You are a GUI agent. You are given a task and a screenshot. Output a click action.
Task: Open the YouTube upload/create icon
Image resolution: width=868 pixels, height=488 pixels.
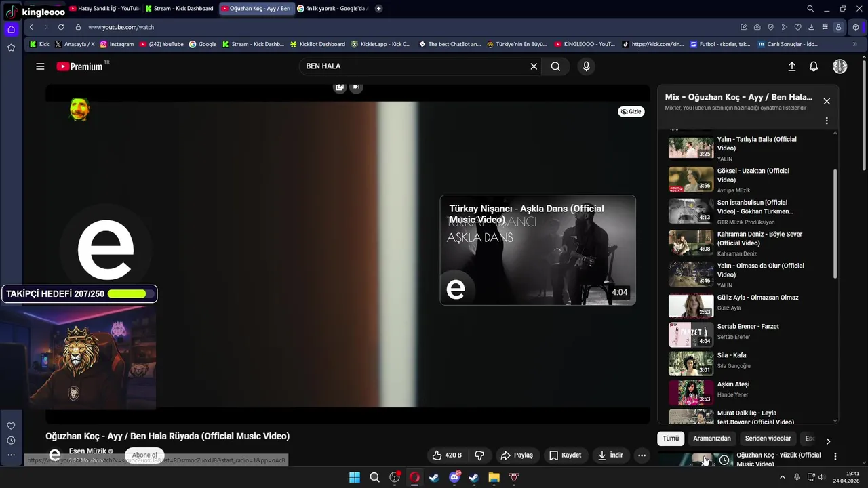(791, 66)
